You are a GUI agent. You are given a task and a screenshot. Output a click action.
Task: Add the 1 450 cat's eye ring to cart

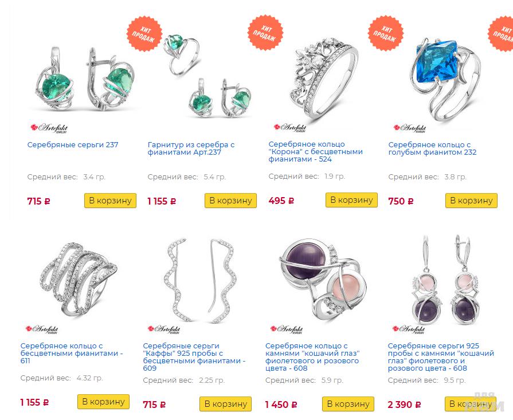pyautogui.click(x=348, y=404)
